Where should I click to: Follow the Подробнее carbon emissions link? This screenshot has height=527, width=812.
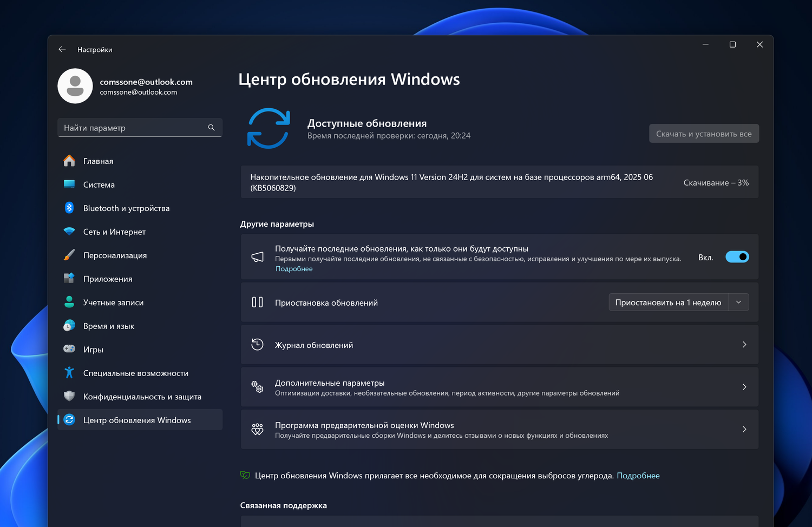[638, 476]
